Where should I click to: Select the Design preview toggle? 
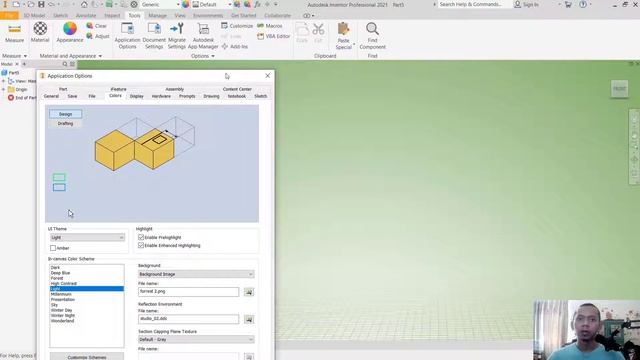[x=65, y=114]
